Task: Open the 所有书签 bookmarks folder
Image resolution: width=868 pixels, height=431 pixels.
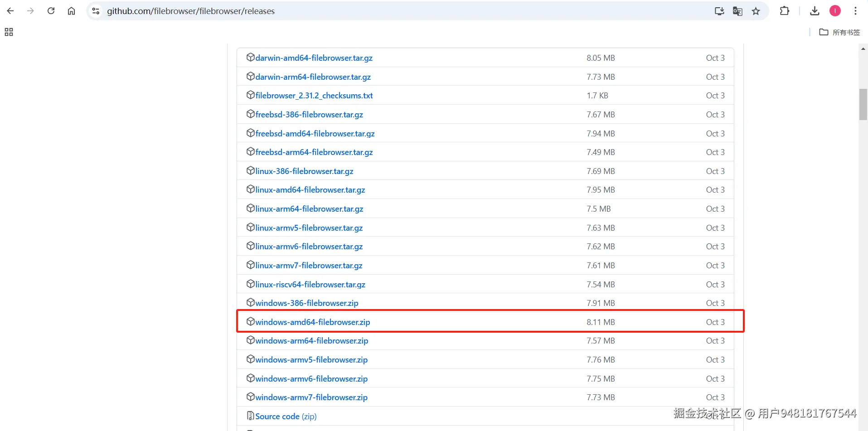Action: click(x=839, y=32)
